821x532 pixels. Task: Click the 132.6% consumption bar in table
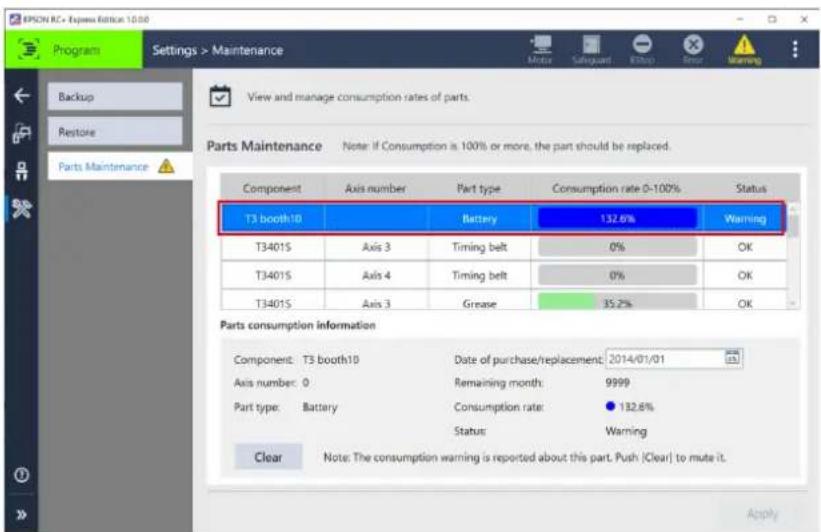617,218
